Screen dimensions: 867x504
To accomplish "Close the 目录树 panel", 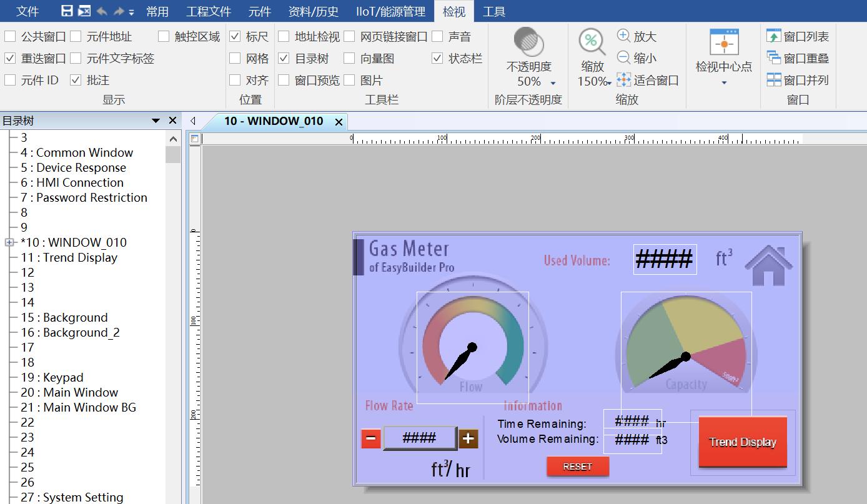I will pos(173,121).
